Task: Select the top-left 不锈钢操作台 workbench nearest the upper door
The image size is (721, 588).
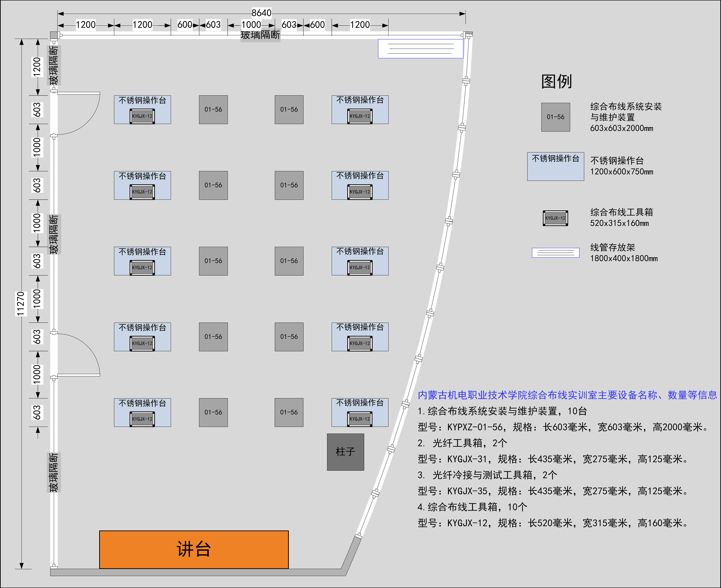Action: [142, 110]
